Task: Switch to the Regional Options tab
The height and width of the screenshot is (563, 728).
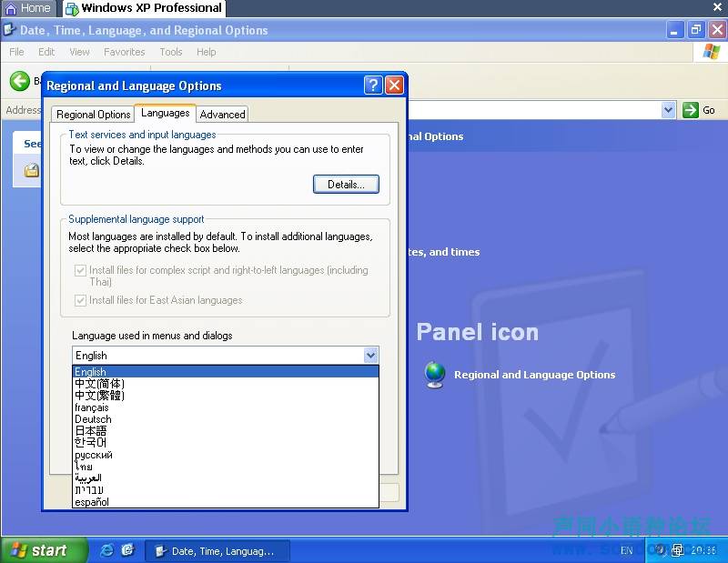Action: click(94, 115)
